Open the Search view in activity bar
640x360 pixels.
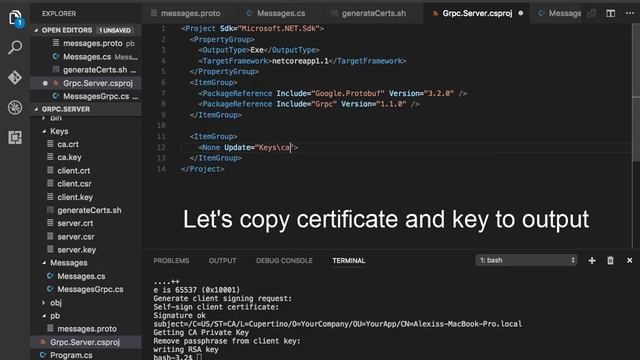tap(15, 47)
